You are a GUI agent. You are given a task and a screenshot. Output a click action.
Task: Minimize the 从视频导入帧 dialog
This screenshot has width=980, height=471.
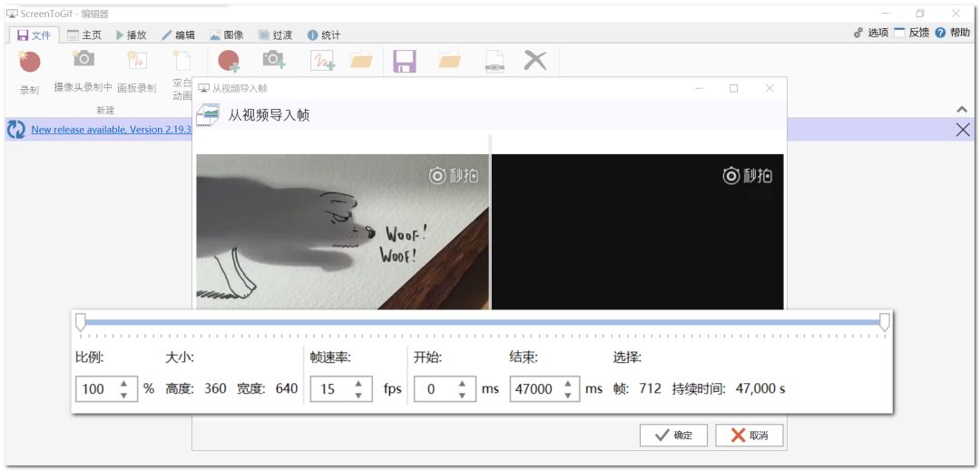(x=698, y=88)
